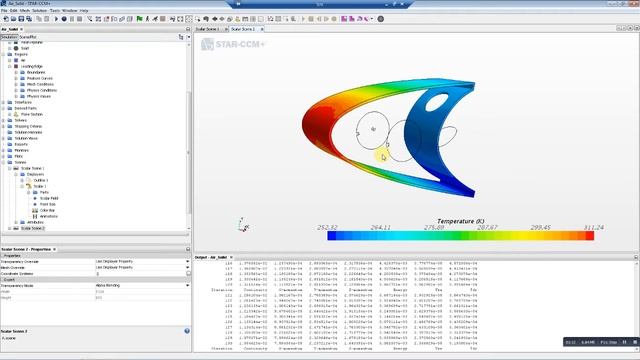Select the Parts folder under Scalar 1

coord(44,192)
